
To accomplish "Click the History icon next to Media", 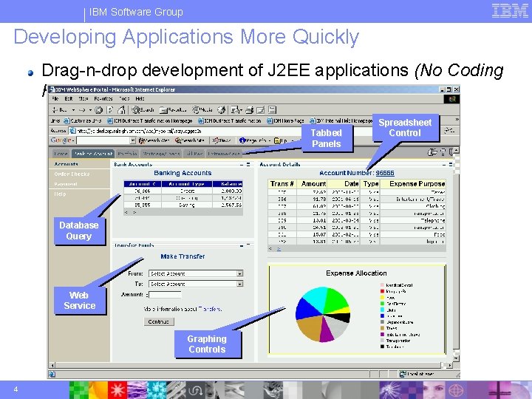I will pos(221,110).
